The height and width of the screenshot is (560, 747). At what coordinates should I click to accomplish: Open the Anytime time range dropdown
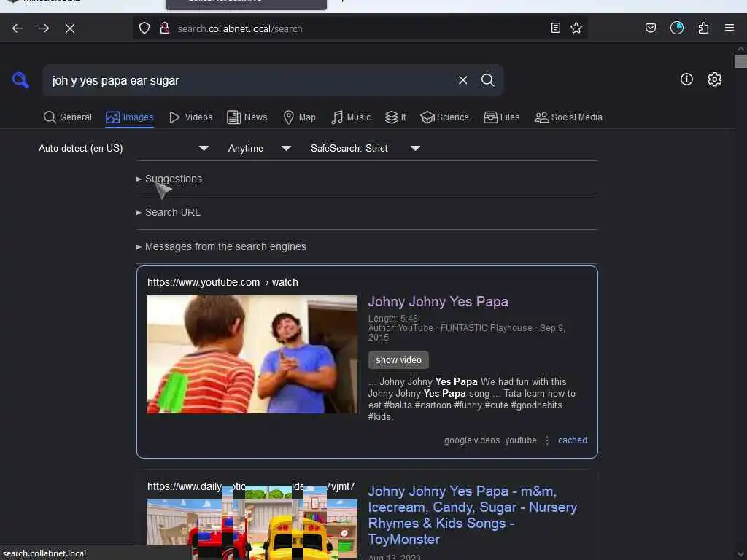click(260, 149)
